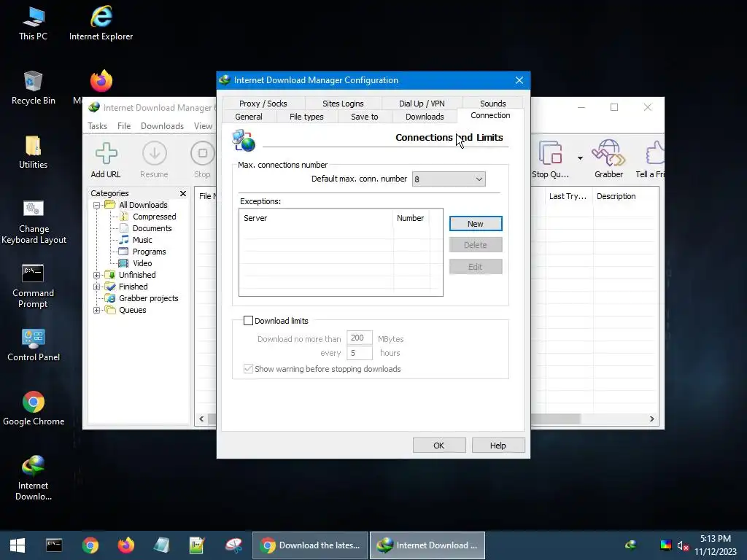The width and height of the screenshot is (747, 560).
Task: Open Internet Explorer desktop icon
Action: (101, 24)
